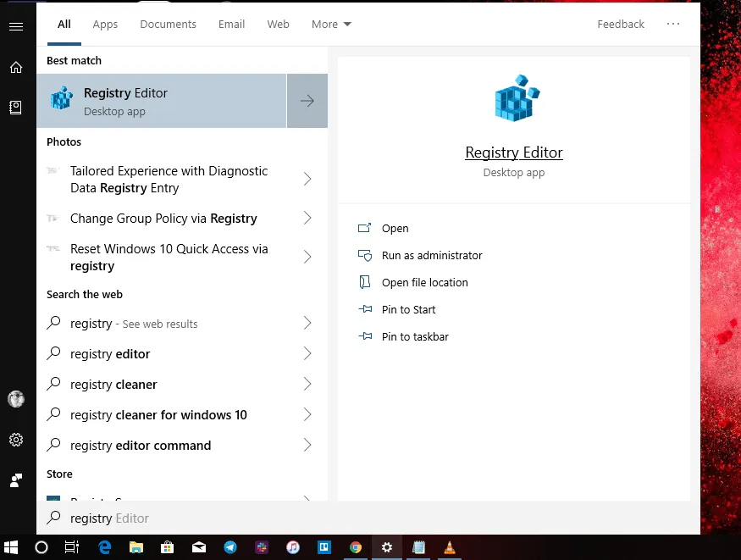Click the Run as administrator shield icon
The image size is (741, 560).
tap(364, 255)
